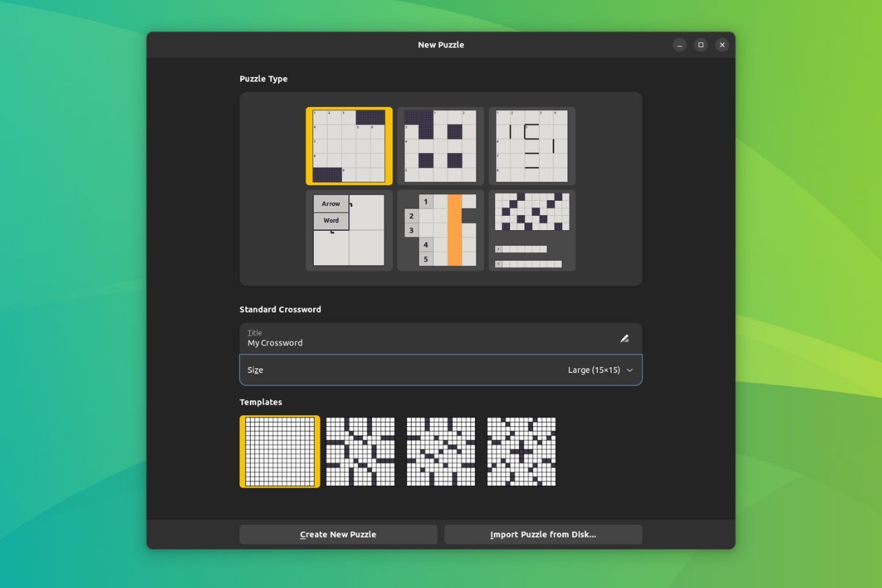This screenshot has height=588, width=882.
Task: Click the dropdown chevron next to Large (15×15)
Action: click(629, 370)
